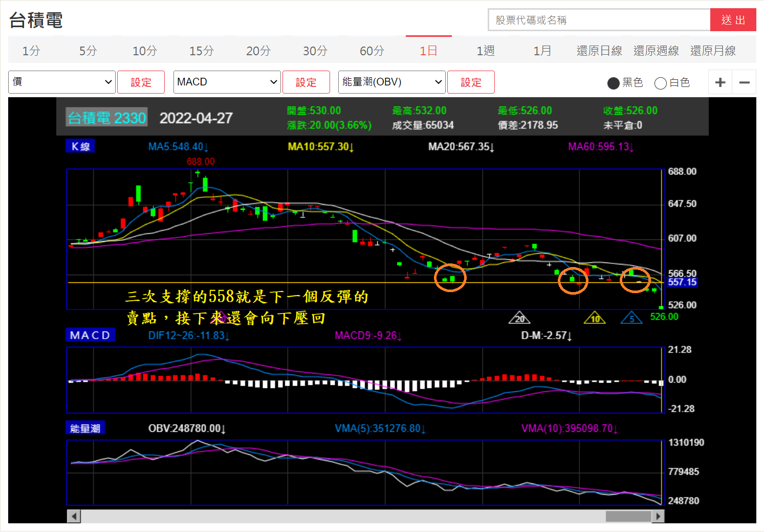Viewport: 764px width, 532px height.
Task: Switch to the 10分 timeframe tab
Action: [145, 51]
